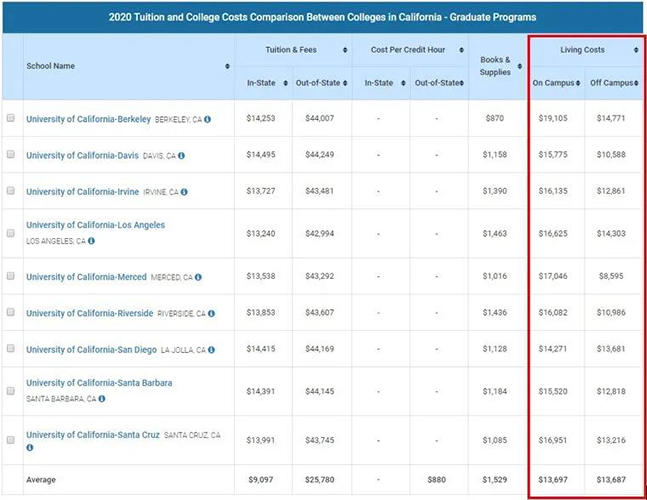Click the table title banner text
The image size is (647, 500).
coord(322,17)
